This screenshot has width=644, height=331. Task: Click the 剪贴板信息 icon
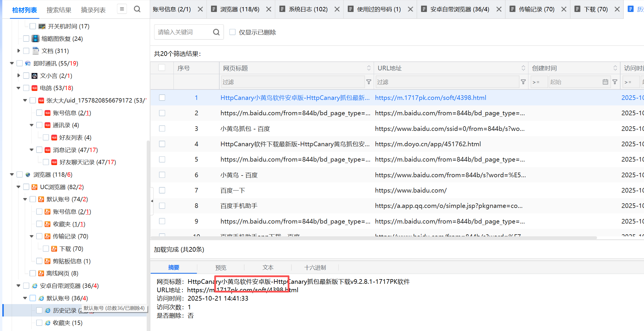48,261
